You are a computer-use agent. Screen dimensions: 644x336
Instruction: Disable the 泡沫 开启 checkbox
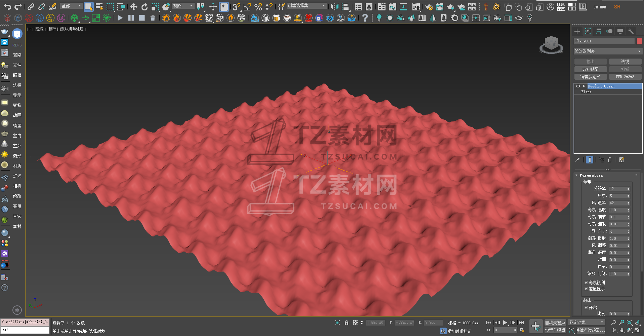pyautogui.click(x=586, y=308)
